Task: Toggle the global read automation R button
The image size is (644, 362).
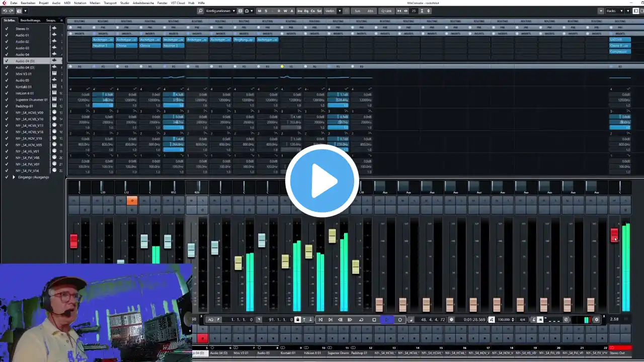Action: 279,11
